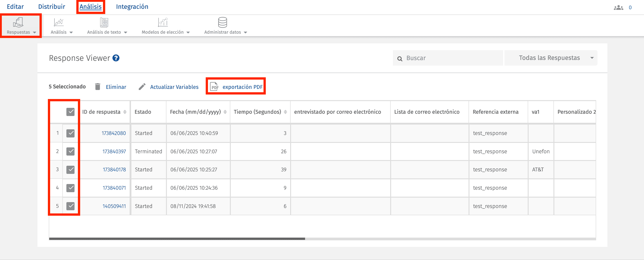Click the Actualizar Variables link
Screen dimensions: 644x260
174,87
